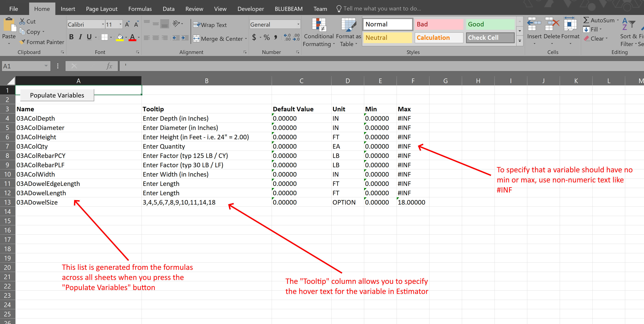Switch to the Data tab
Image resolution: width=644 pixels, height=324 pixels.
coord(169,9)
